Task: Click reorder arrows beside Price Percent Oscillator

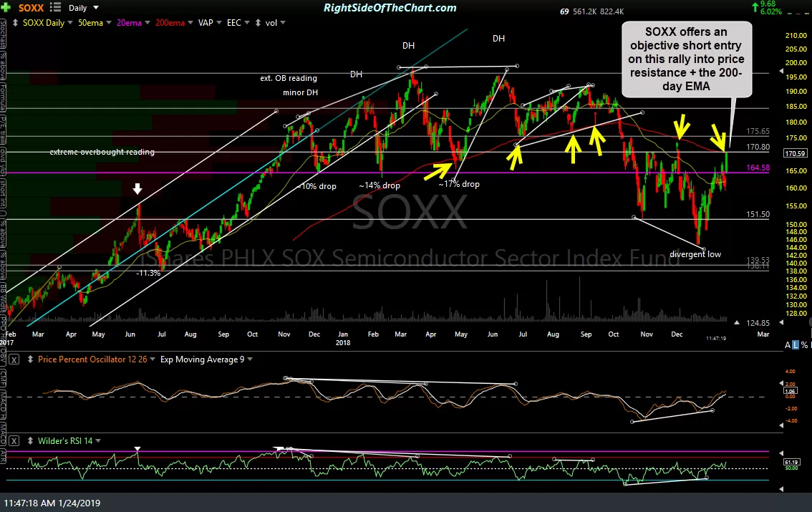Action: pos(31,359)
